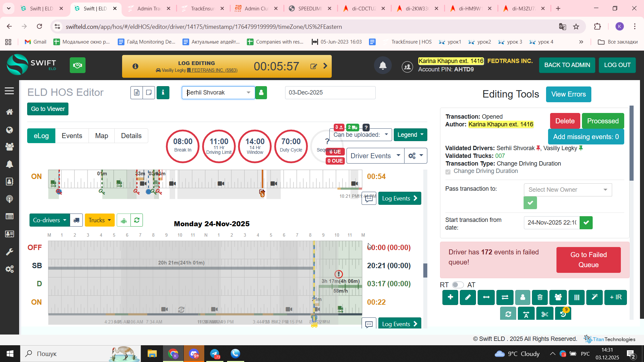The height and width of the screenshot is (362, 644).
Task: Click the scissors cut tool
Action: 544,314
